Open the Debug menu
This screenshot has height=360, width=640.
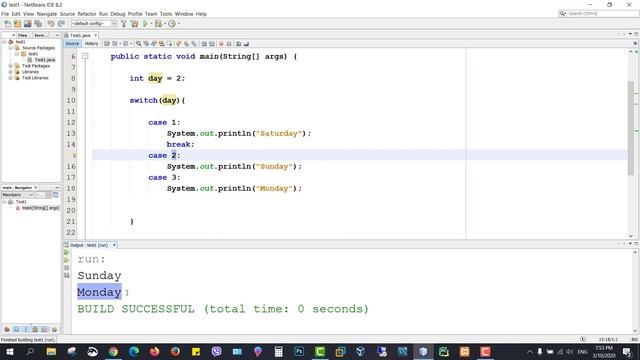coord(118,14)
